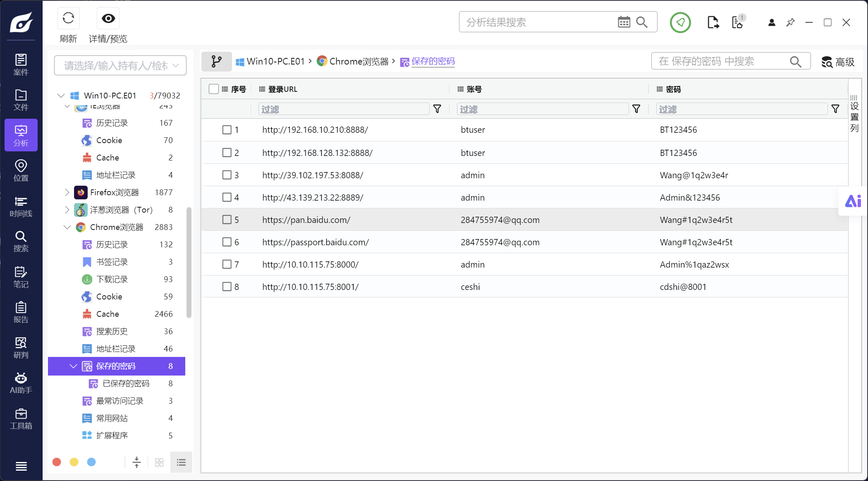Open the branch tree icon beside breadcrumb
Image resolution: width=868 pixels, height=481 pixels.
[216, 62]
